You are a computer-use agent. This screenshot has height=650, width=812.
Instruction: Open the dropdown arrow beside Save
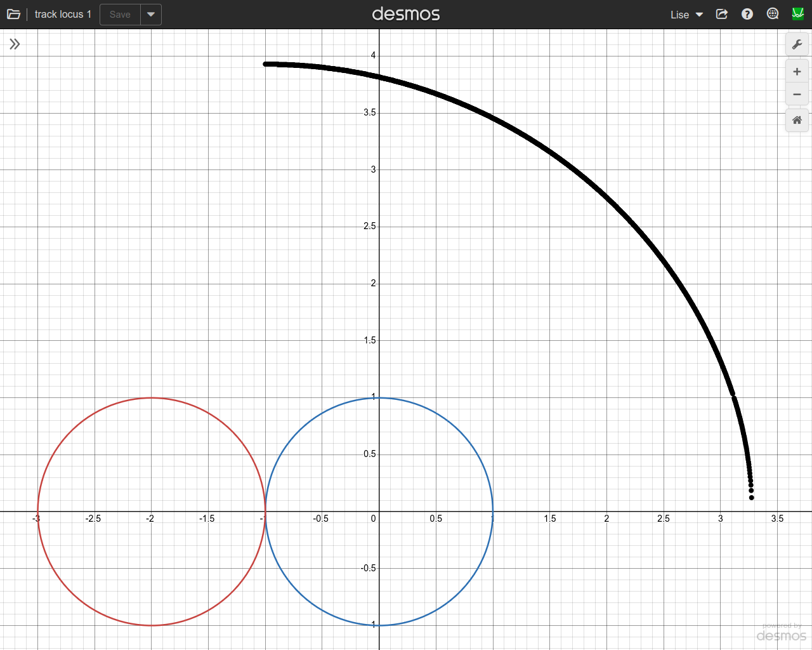[x=151, y=14]
